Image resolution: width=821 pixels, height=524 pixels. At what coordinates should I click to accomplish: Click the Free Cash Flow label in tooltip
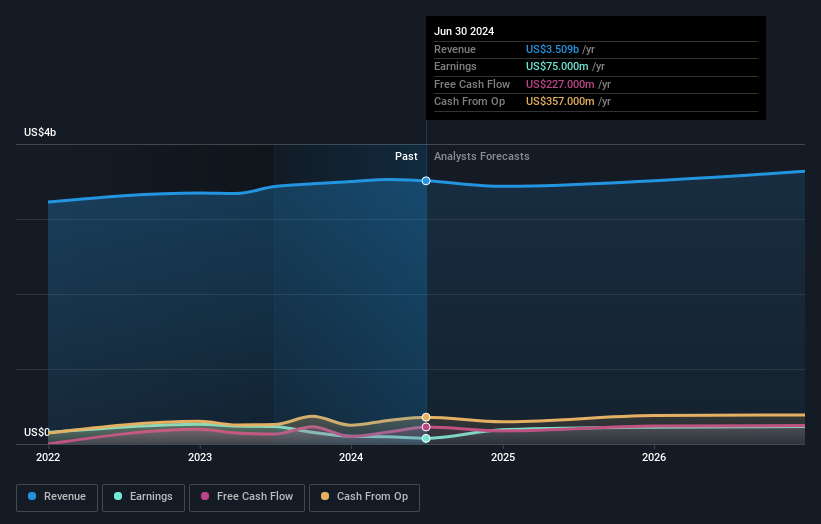point(472,84)
